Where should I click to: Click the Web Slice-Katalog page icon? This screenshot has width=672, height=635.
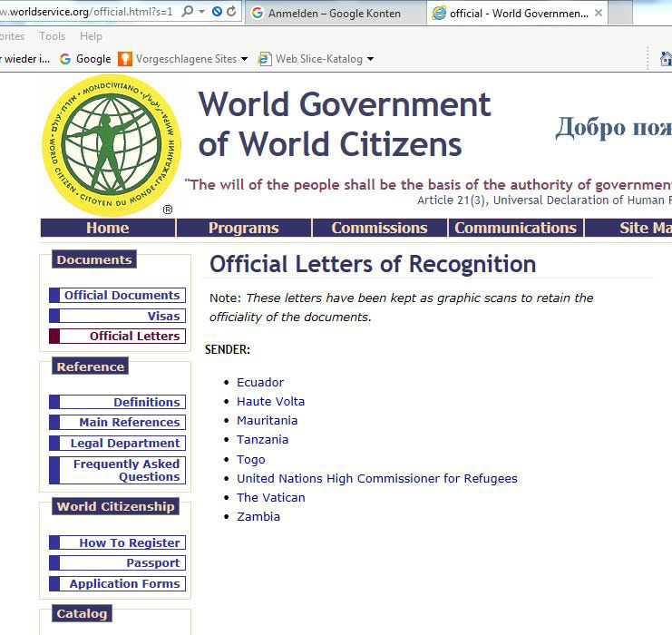tap(265, 59)
